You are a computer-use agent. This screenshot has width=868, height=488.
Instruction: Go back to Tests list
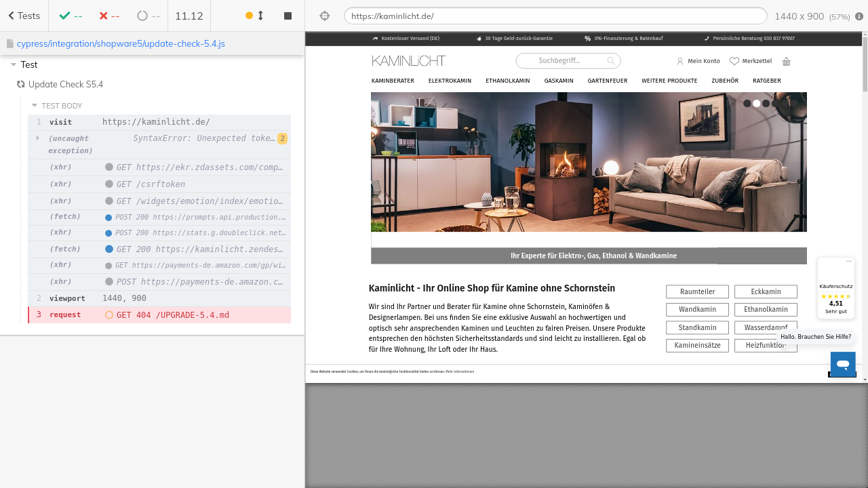click(24, 16)
